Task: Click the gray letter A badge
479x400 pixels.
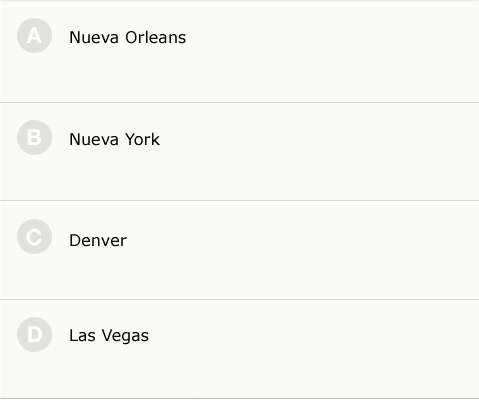Action: (x=34, y=36)
